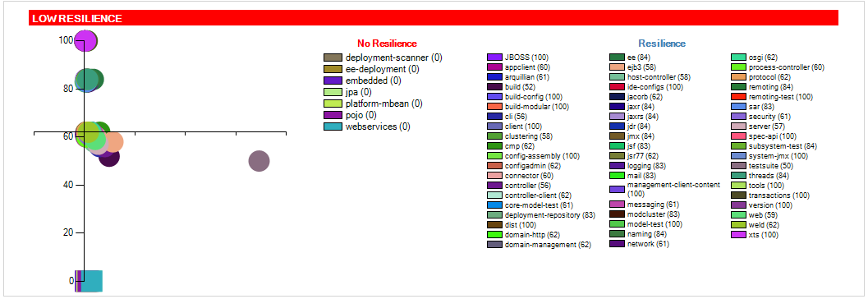This screenshot has width=868, height=299.
Task: Select the protocol (62) legend label
Action: (769, 77)
